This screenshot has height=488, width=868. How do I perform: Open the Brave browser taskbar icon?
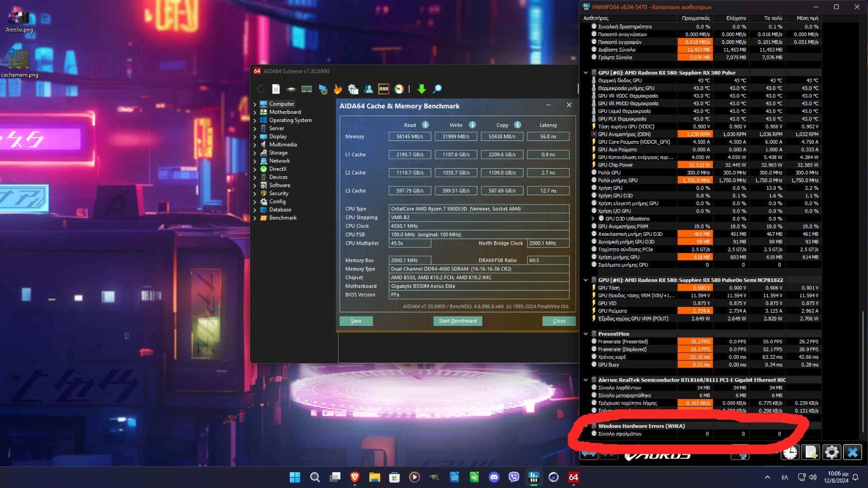click(x=355, y=477)
